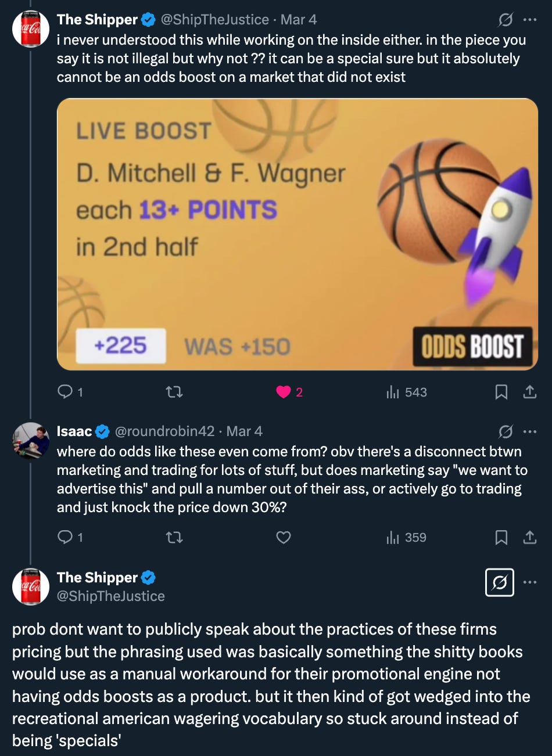The image size is (552, 756).
Task: Open the @ShipTheJustice handle on top tweet
Action: 214,20
